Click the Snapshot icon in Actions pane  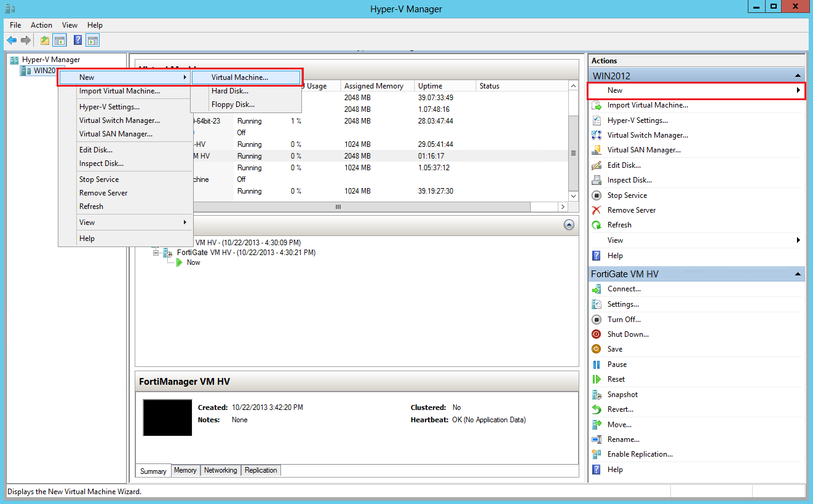596,395
